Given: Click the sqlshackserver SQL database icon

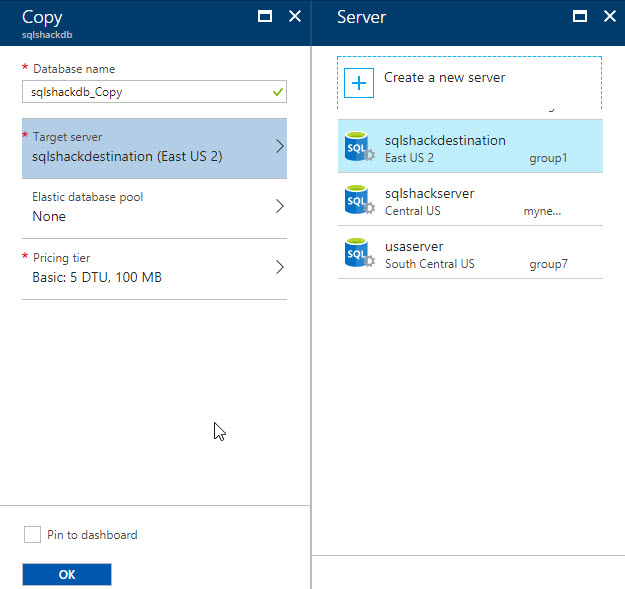Looking at the screenshot, I should (358, 200).
